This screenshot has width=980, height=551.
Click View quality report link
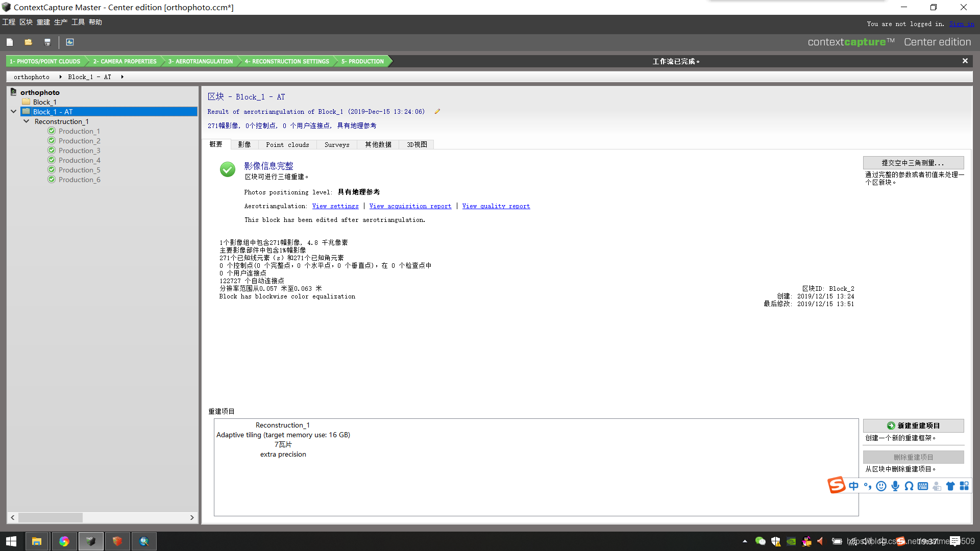(x=496, y=206)
